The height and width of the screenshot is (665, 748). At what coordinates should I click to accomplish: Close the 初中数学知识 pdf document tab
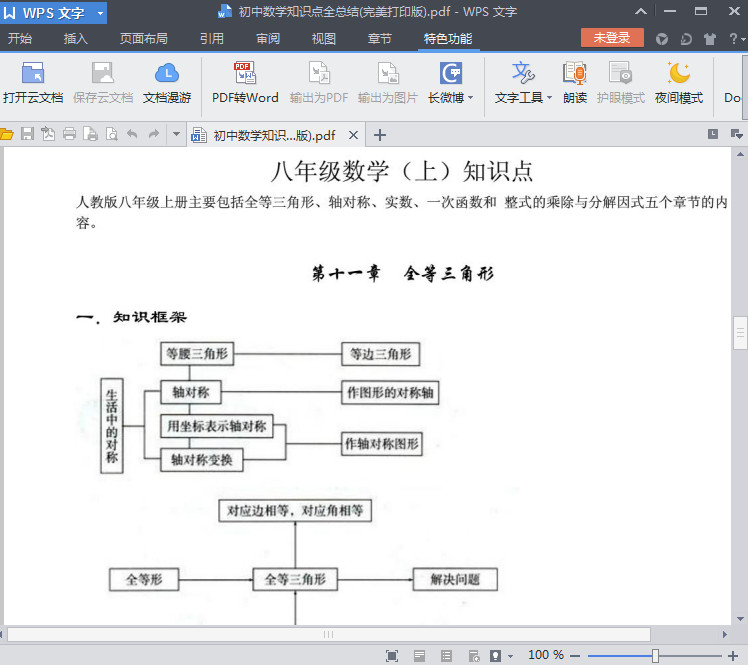(x=353, y=135)
